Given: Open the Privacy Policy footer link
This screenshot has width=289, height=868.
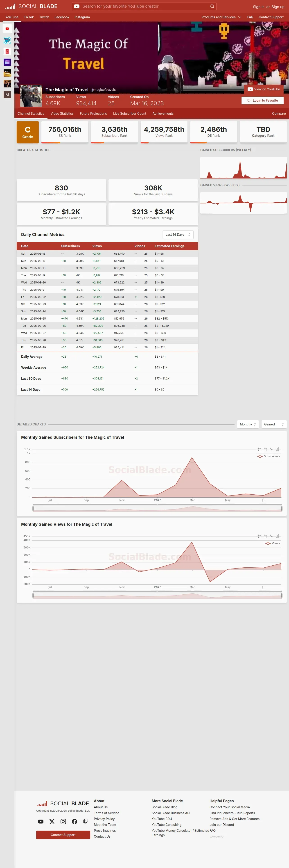Looking at the screenshot, I should [104, 819].
